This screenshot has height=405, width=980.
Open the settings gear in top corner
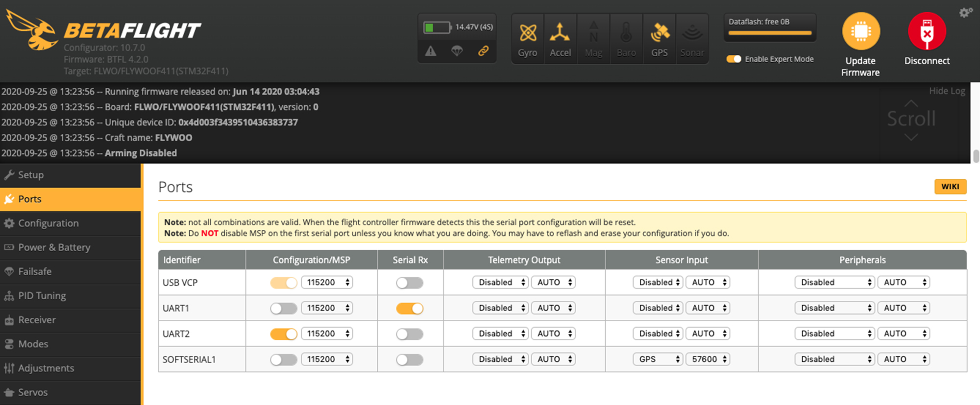pos(966,12)
